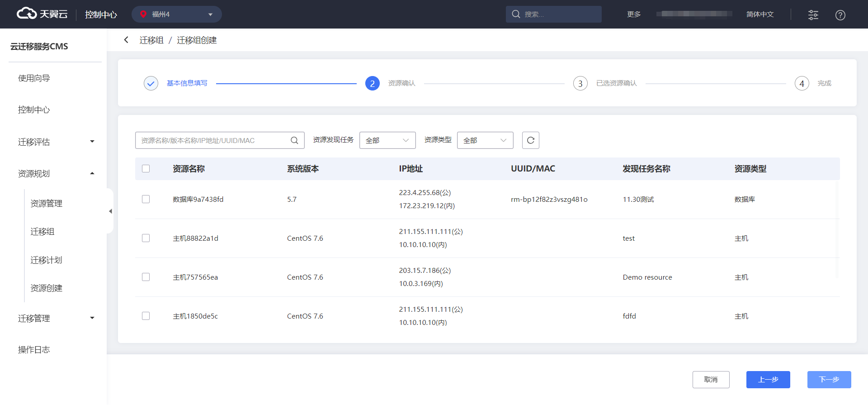The image size is (868, 405).
Task: Open 控制中心 in sidebar
Action: [34, 110]
